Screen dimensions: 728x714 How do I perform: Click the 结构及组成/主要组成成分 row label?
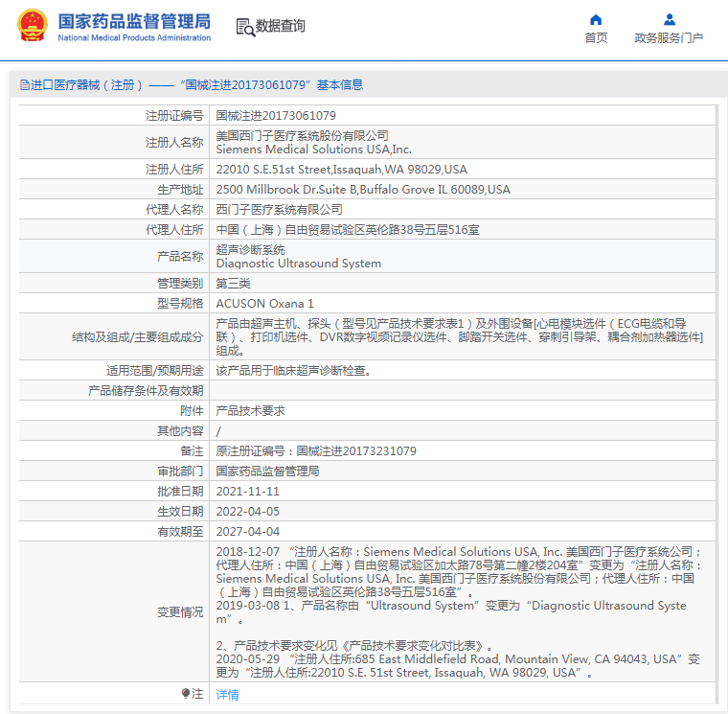point(137,336)
